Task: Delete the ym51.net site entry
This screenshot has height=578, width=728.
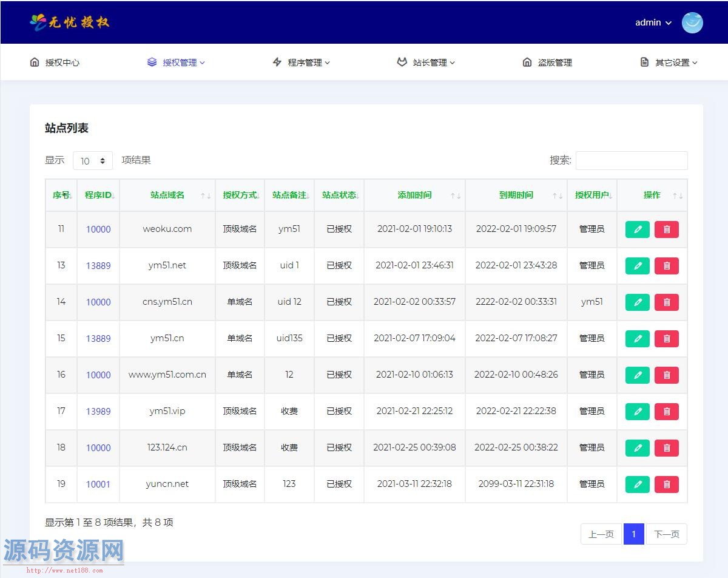Action: point(666,266)
